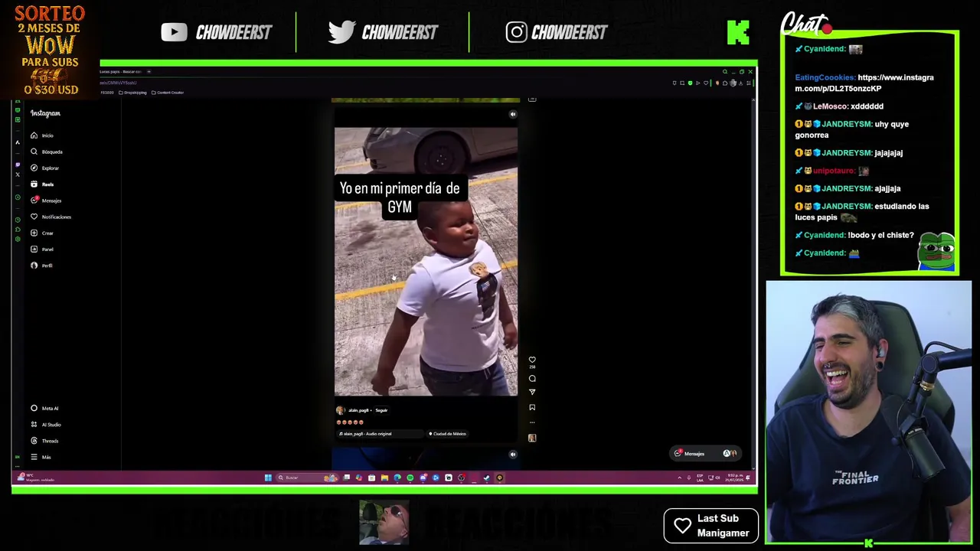
Task: Open a new browser tab with plus
Action: tap(149, 71)
